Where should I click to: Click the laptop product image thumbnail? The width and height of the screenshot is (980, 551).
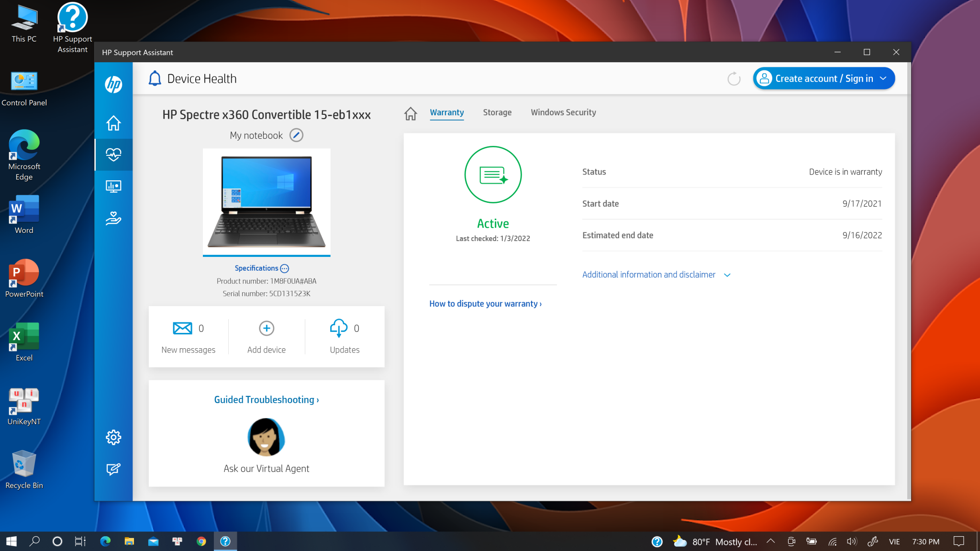click(x=266, y=202)
